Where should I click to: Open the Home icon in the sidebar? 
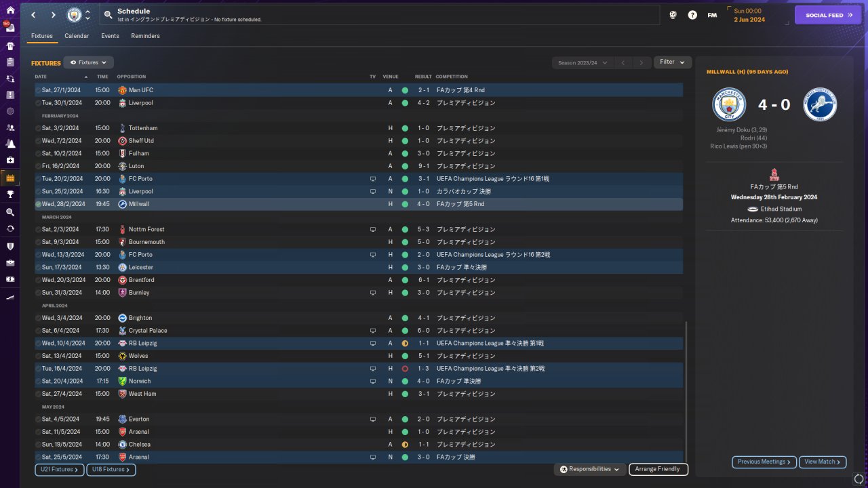9,10
